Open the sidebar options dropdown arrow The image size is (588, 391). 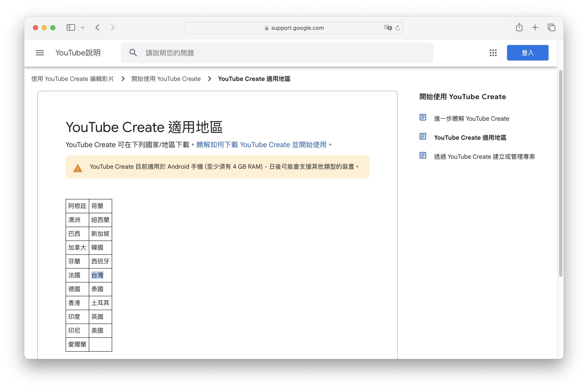pos(83,28)
